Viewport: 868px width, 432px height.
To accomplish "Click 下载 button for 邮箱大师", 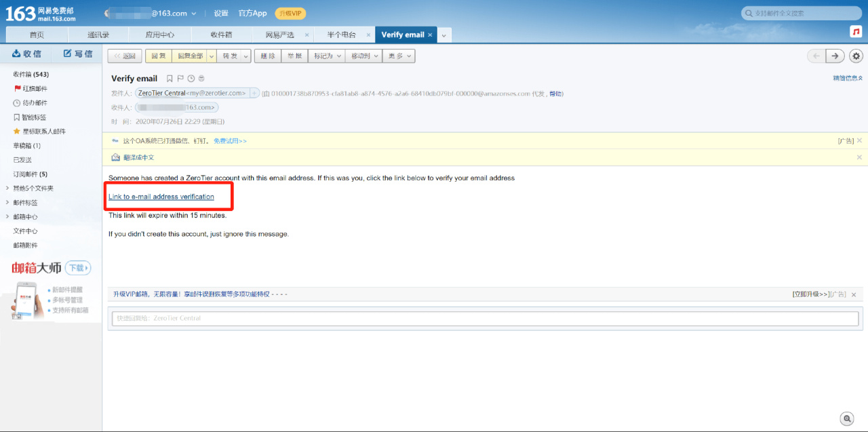I will 78,268.
